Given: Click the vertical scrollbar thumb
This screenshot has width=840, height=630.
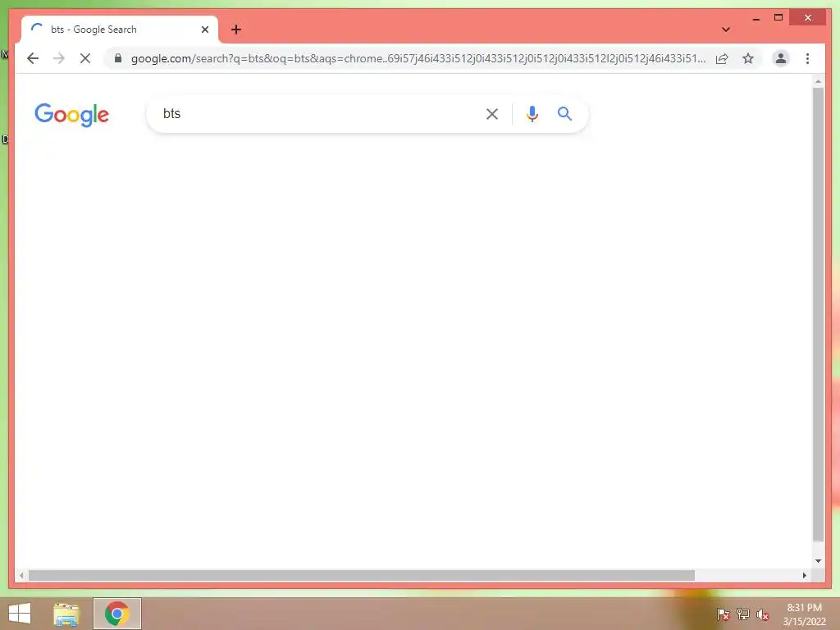Looking at the screenshot, I should click(x=818, y=314).
